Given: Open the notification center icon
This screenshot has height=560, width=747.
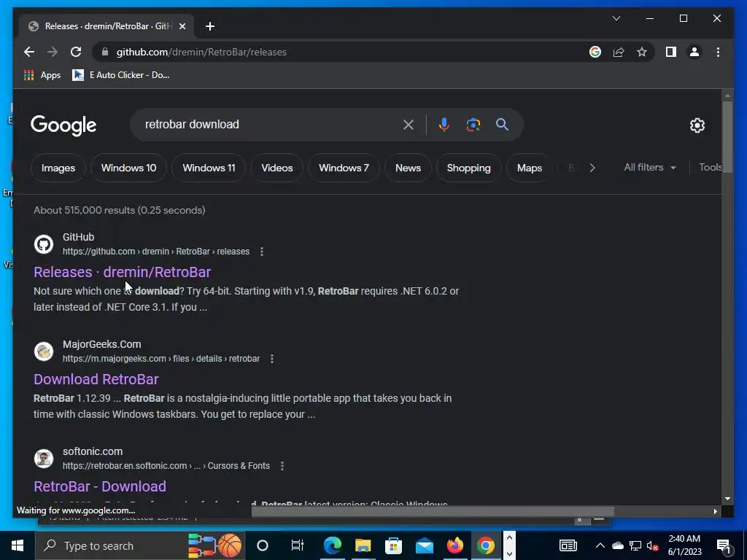Looking at the screenshot, I should 724,545.
